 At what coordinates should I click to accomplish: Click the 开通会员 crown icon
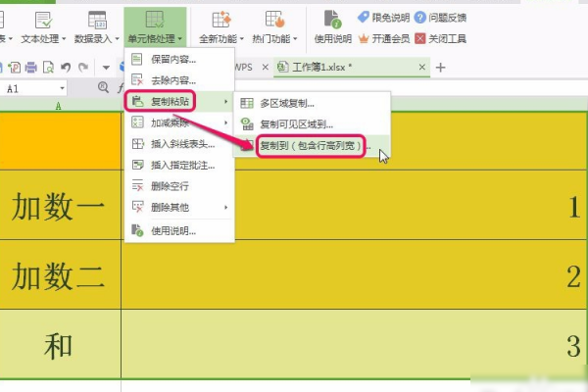pos(364,38)
